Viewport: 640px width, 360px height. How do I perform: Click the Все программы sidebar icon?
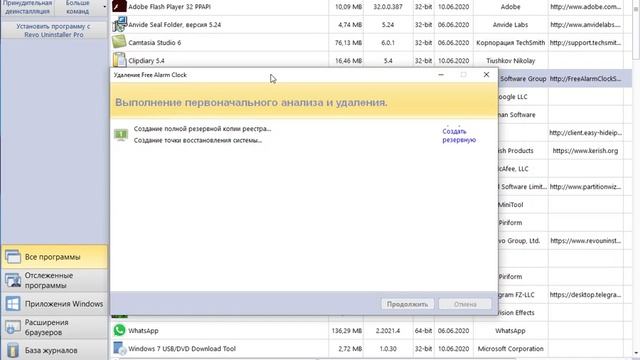tap(13, 257)
